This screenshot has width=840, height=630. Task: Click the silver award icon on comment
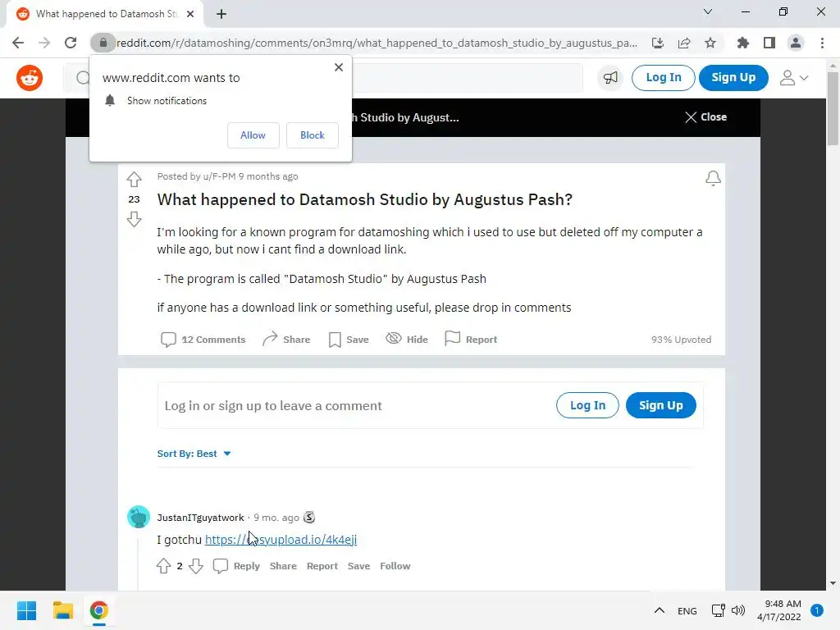pos(309,517)
